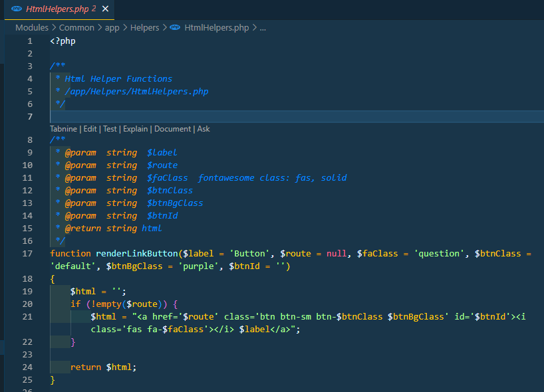Click 'Html Helper Functions' comment text

pyautogui.click(x=118, y=79)
